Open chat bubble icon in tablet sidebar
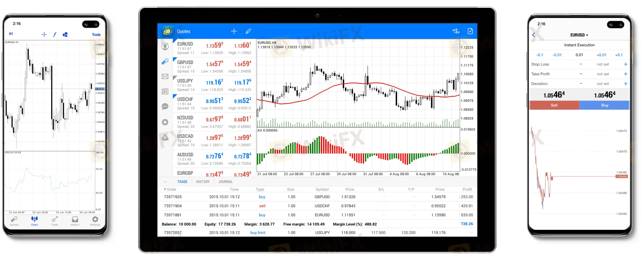Screen dimensions: 644x260 (x=165, y=107)
